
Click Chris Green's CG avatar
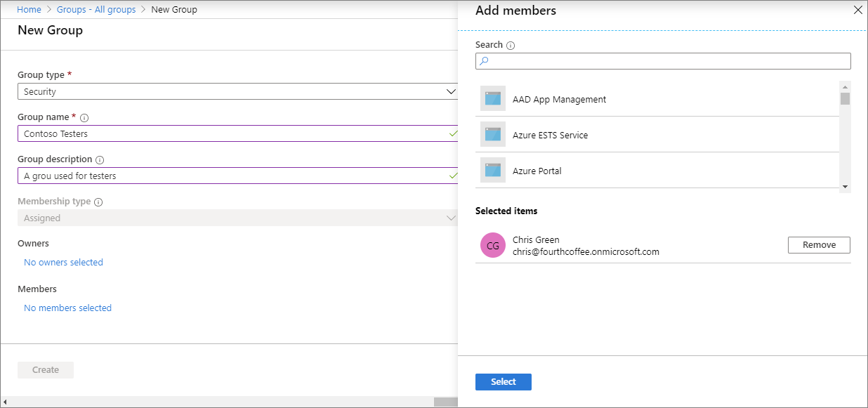coord(494,244)
